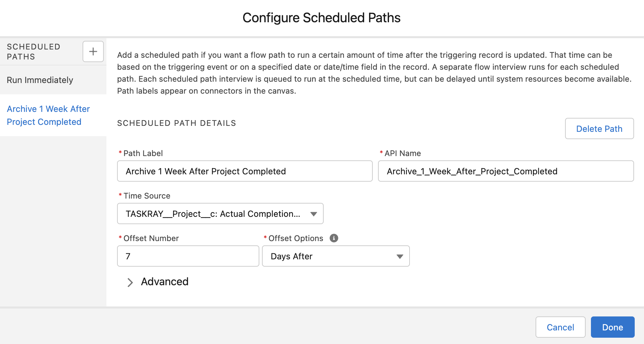Click inside the API Name field
The height and width of the screenshot is (344, 644).
tap(505, 171)
